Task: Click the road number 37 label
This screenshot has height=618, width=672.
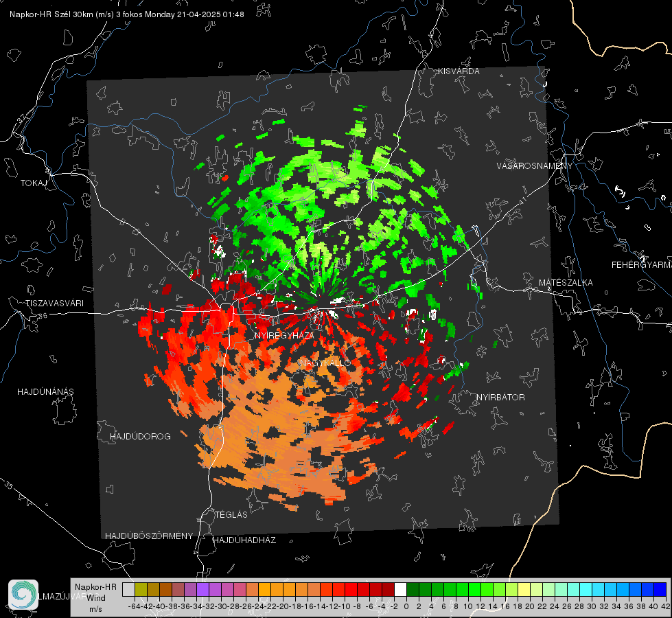Action: coord(22,118)
